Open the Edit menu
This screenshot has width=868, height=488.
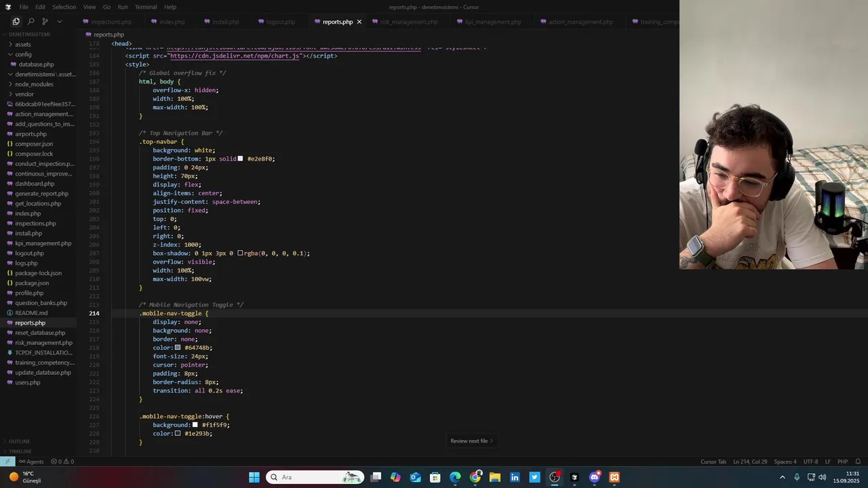pos(40,7)
